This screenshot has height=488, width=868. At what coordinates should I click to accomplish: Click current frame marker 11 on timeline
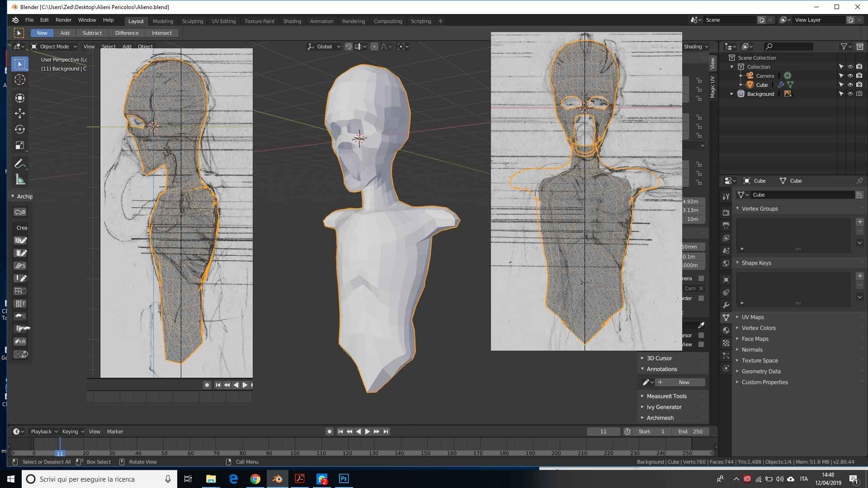tap(60, 453)
